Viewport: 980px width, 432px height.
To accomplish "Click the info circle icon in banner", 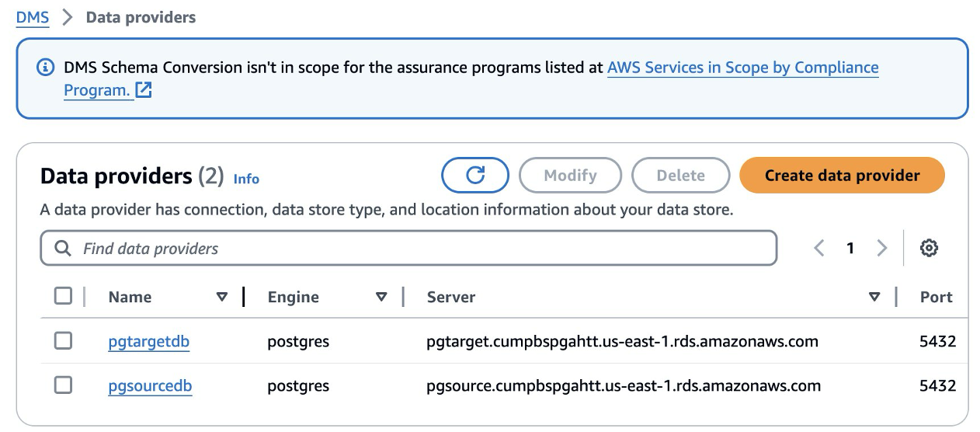I will [x=46, y=68].
